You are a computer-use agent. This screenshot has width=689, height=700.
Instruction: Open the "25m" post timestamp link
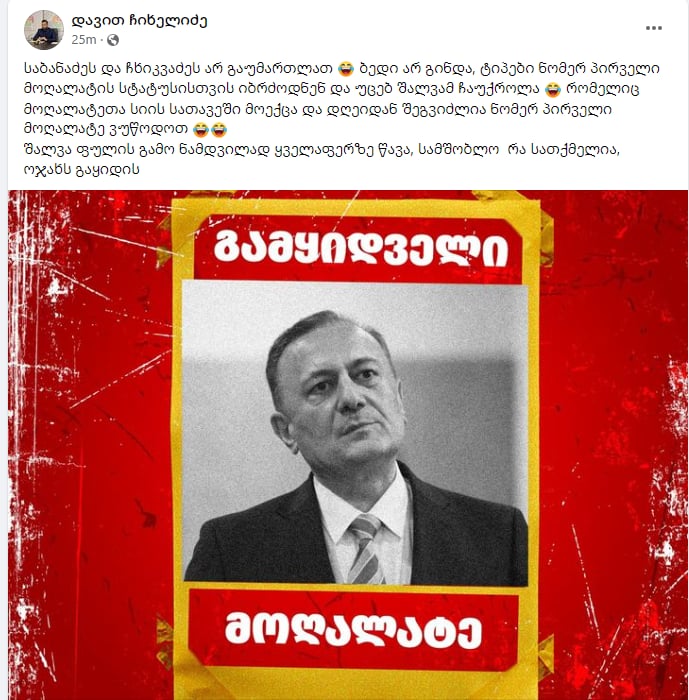pyautogui.click(x=84, y=40)
